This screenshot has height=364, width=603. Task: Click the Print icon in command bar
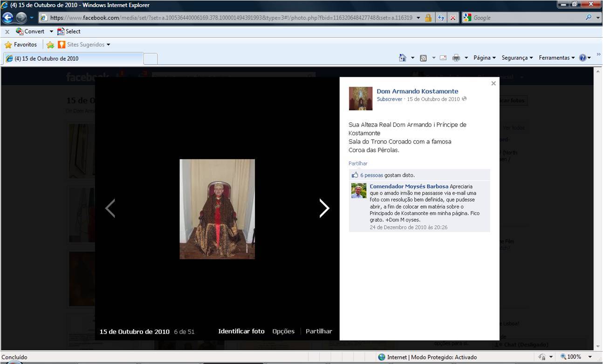point(456,58)
